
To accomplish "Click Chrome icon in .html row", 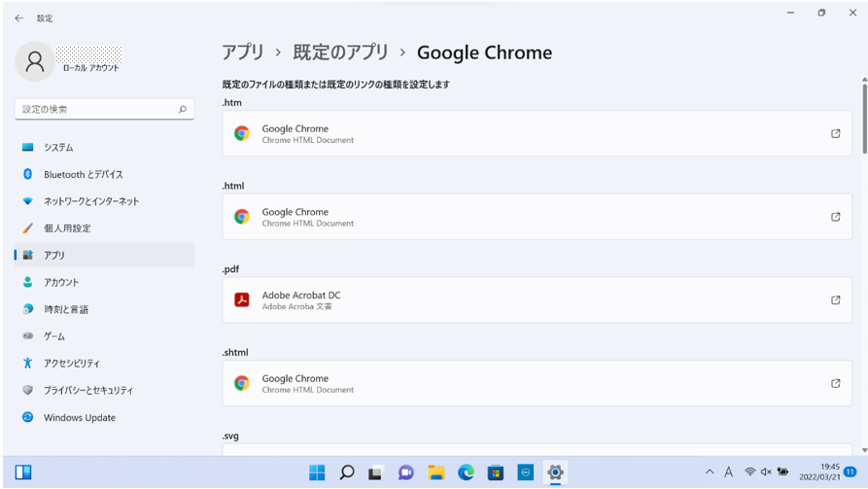I will click(242, 217).
